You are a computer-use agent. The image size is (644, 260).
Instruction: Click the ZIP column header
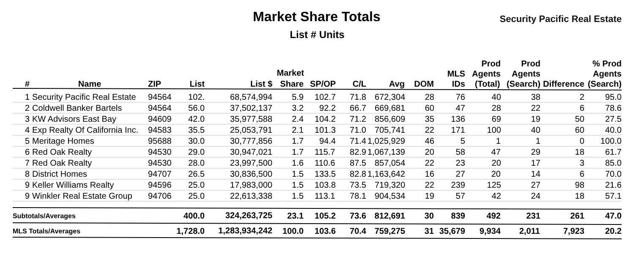pos(154,84)
